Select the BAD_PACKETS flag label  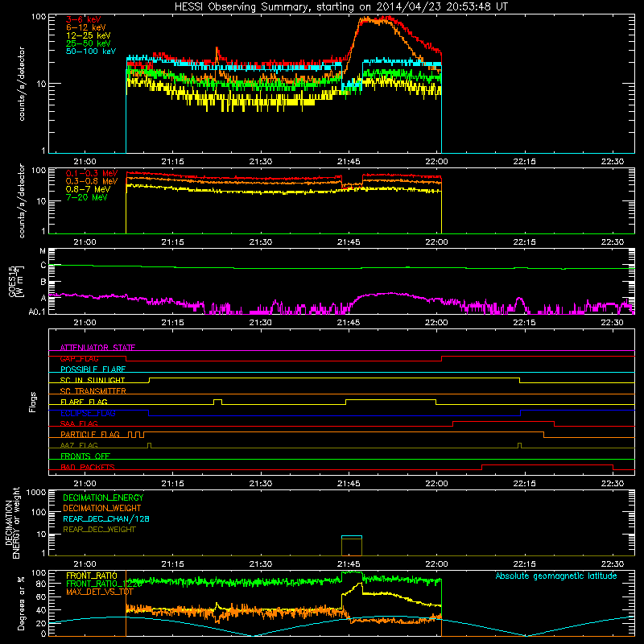88,467
